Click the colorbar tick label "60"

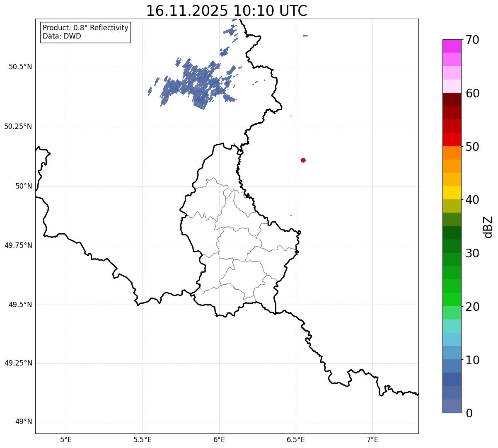472,93
